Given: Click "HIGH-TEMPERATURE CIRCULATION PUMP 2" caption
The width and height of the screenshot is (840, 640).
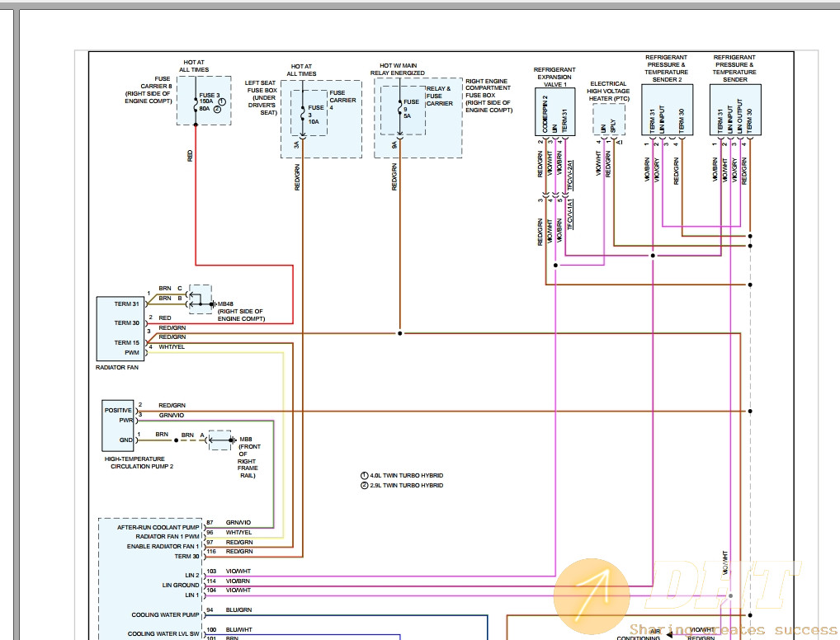Looking at the screenshot, I should [139, 463].
